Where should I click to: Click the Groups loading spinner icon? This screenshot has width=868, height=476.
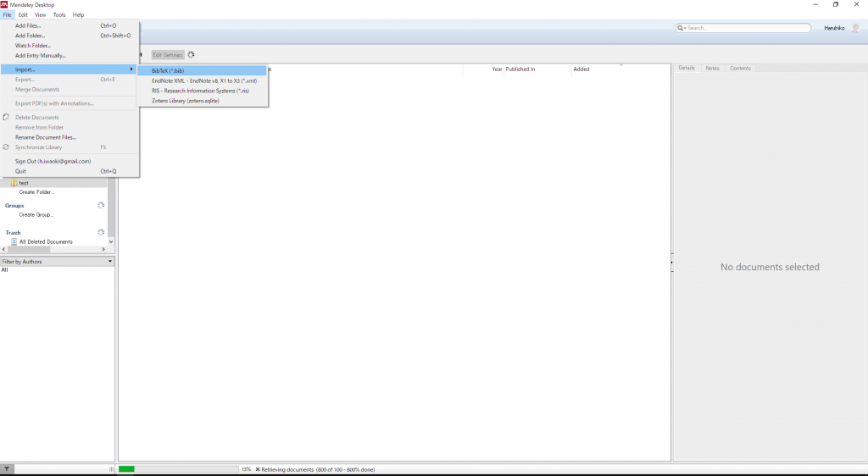(x=101, y=205)
